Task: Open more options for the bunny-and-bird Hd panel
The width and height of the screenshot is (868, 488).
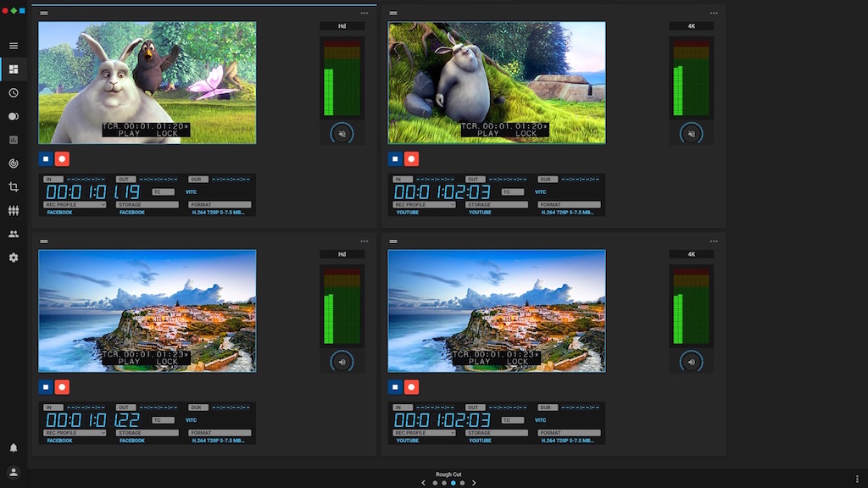Action: click(x=364, y=14)
